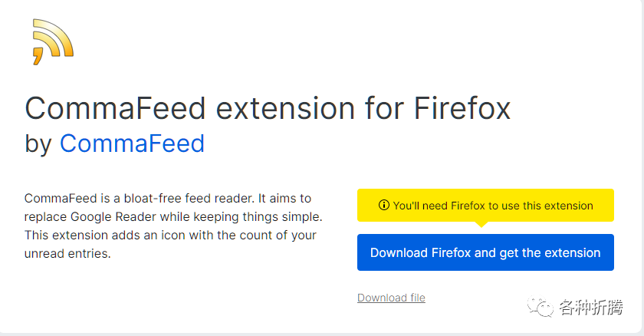Click the word "Firefox" in the main heading

tap(462, 108)
